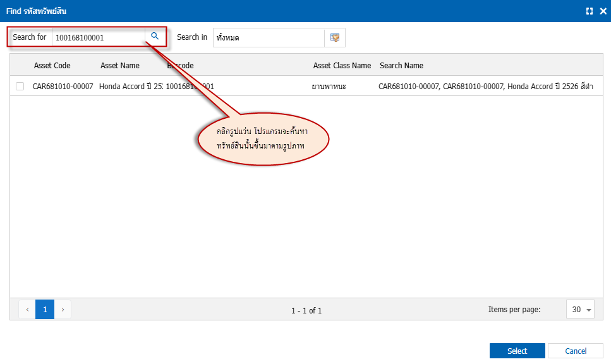The image size is (611, 364).
Task: Sort by Asset Class Name column
Action: pyautogui.click(x=342, y=66)
